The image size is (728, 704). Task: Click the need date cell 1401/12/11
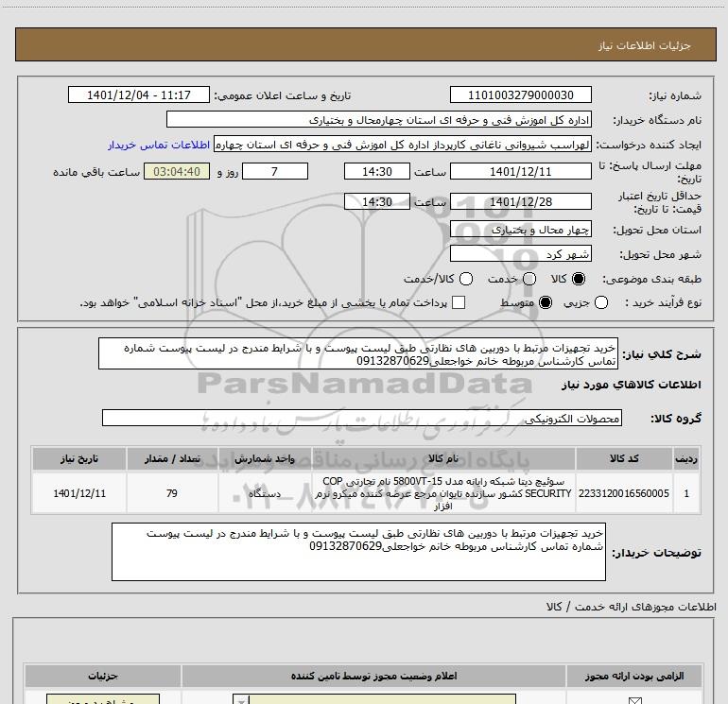[79, 493]
